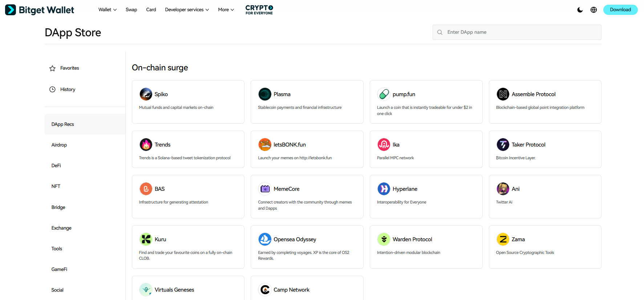This screenshot has height=300, width=644.
Task: Click the Spiko app icon
Action: pyautogui.click(x=146, y=94)
